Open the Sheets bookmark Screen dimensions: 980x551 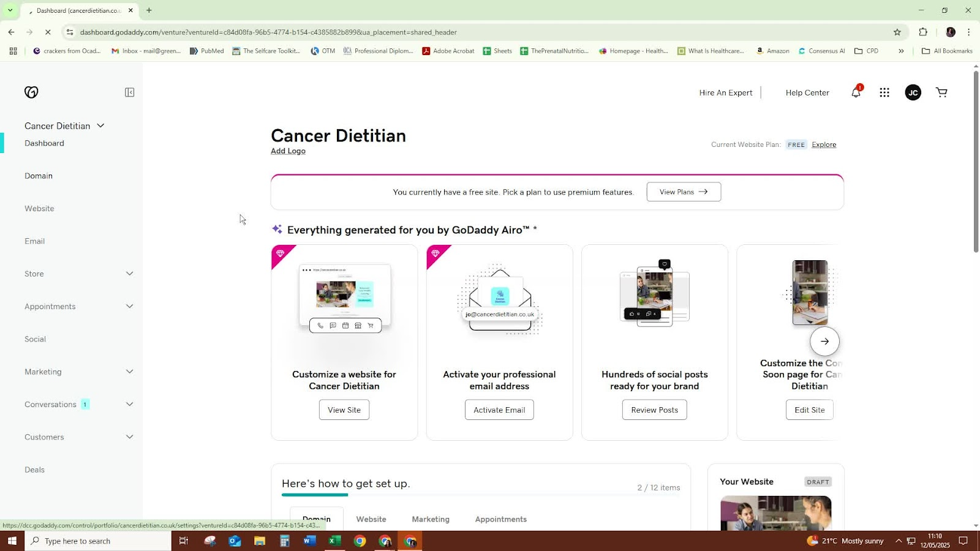click(497, 51)
